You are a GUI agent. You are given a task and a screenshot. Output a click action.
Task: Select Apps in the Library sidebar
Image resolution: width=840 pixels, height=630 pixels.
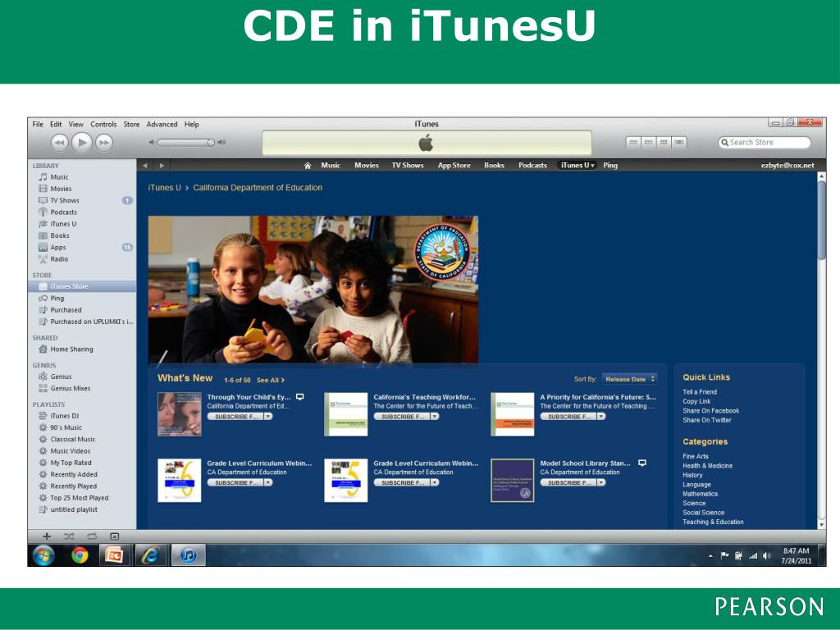58,248
